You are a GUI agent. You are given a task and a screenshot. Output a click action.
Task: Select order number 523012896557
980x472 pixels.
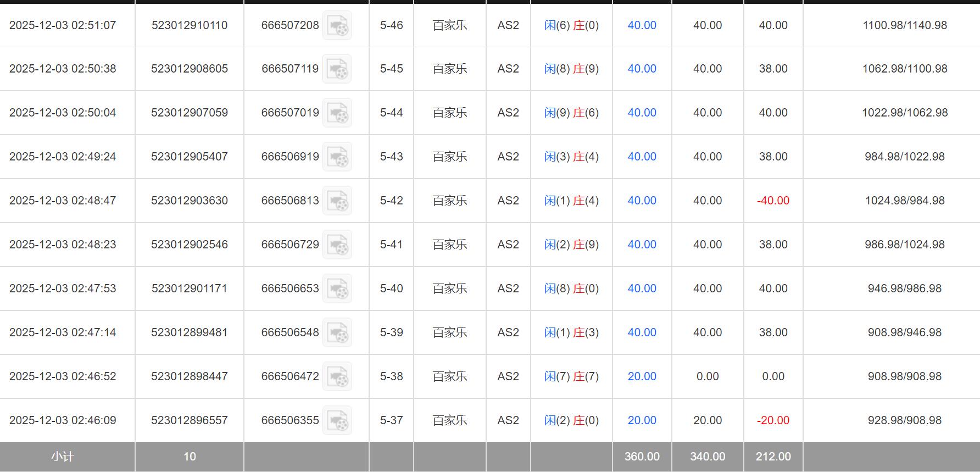[x=190, y=420]
